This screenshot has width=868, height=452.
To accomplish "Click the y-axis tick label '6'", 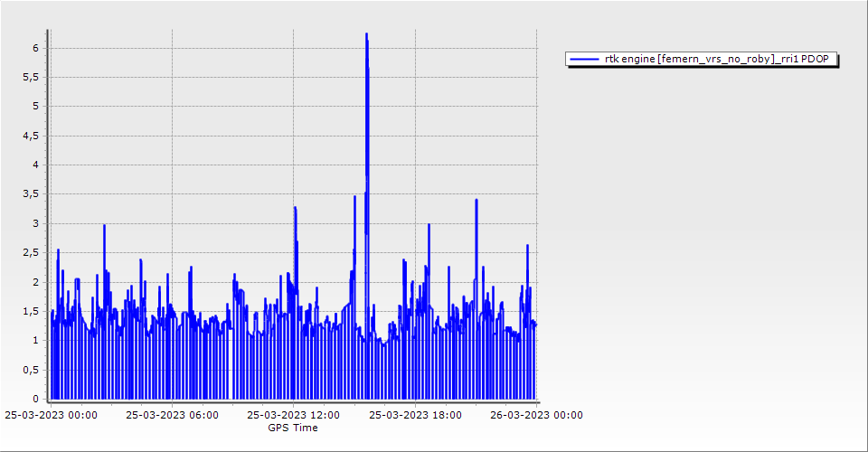I will [x=36, y=48].
